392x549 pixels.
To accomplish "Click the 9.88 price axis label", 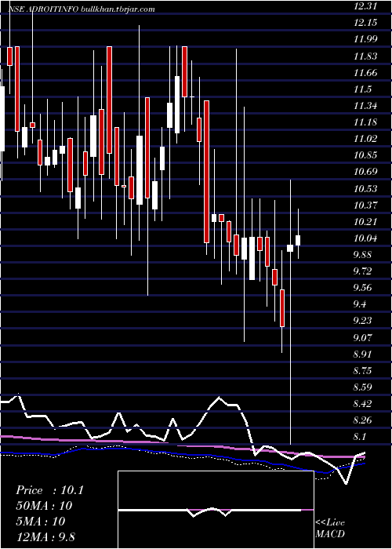I will pos(362,255).
